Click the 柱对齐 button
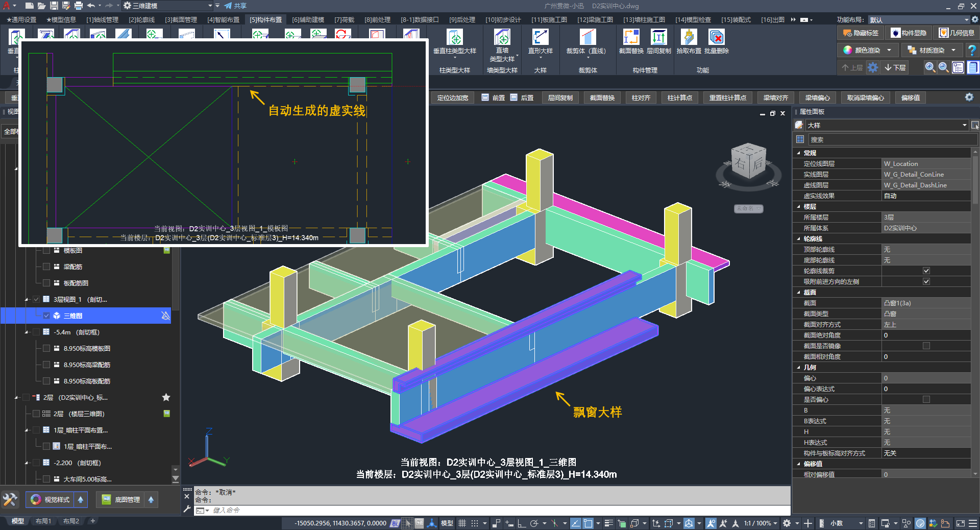 (641, 98)
